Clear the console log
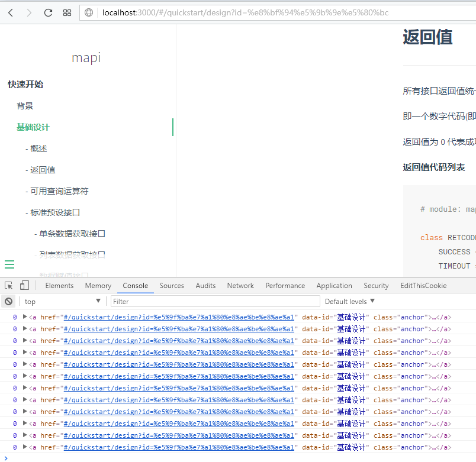 [9, 301]
